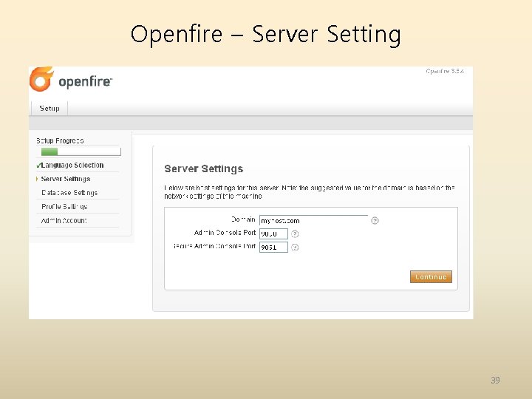Viewport: 532px width, 399px height.
Task: Click the Admin Console Port label
Action: tap(225, 233)
